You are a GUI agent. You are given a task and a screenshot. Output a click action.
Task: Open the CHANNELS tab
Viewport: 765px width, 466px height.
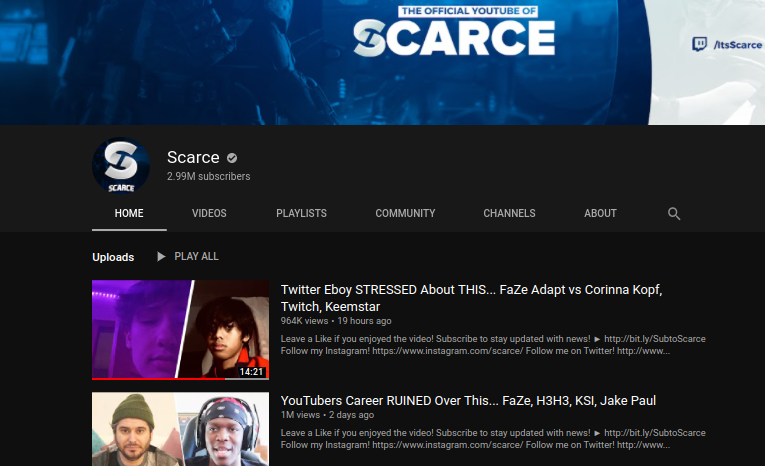[x=509, y=213]
